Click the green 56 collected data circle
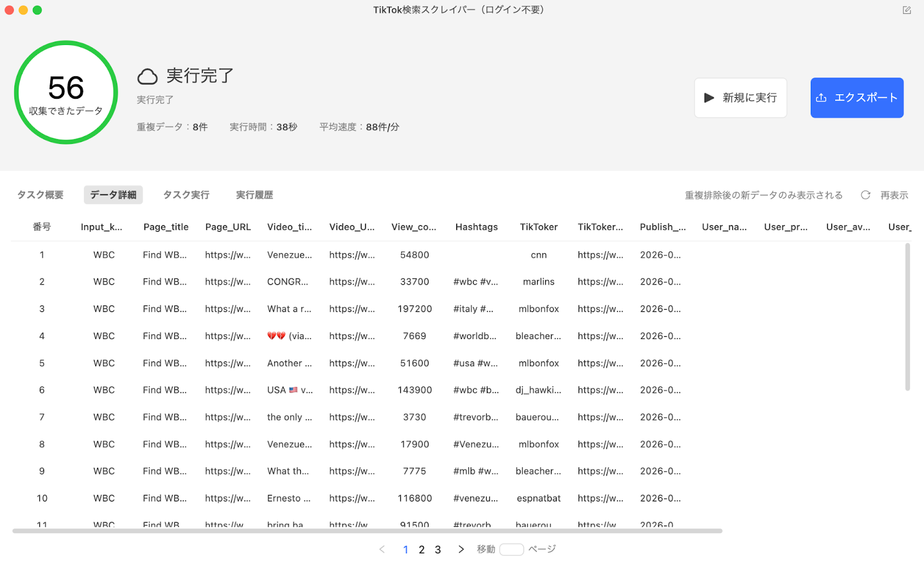924x562 pixels. click(x=66, y=92)
